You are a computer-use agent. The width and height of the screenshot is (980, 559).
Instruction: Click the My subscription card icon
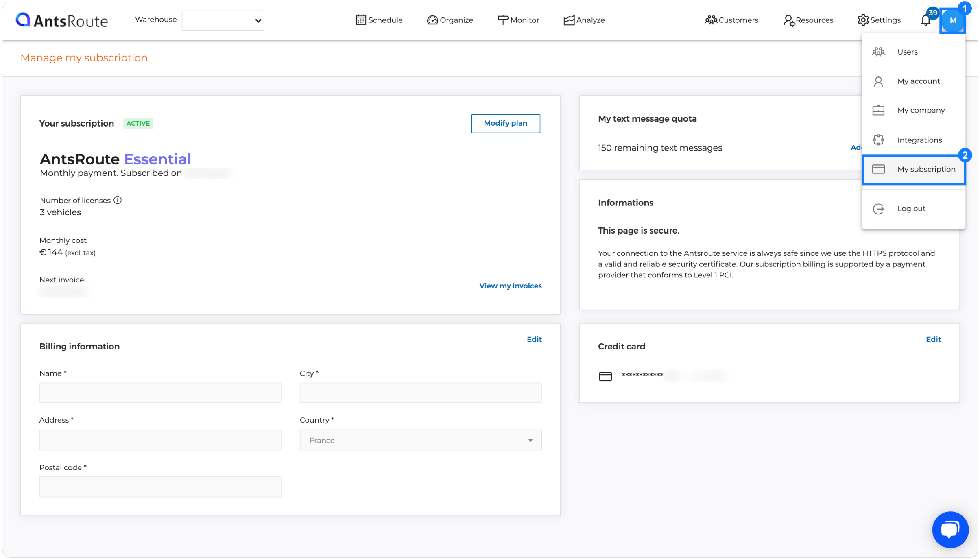[x=878, y=169]
